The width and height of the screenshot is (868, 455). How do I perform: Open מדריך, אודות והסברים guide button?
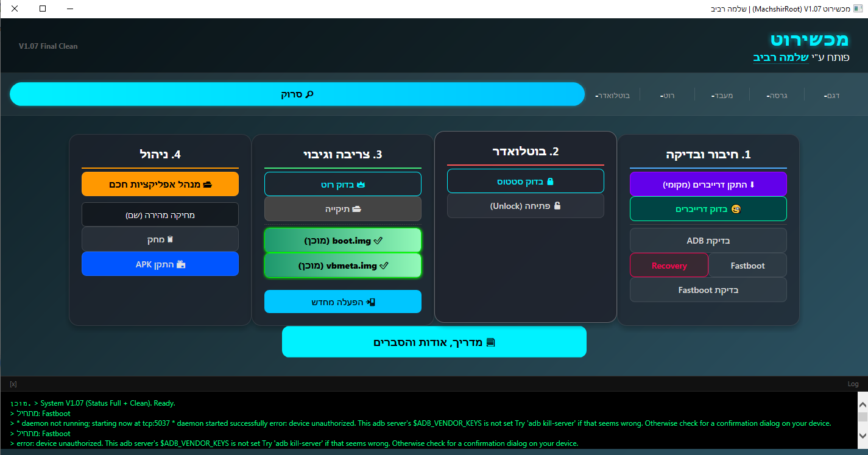(x=434, y=342)
